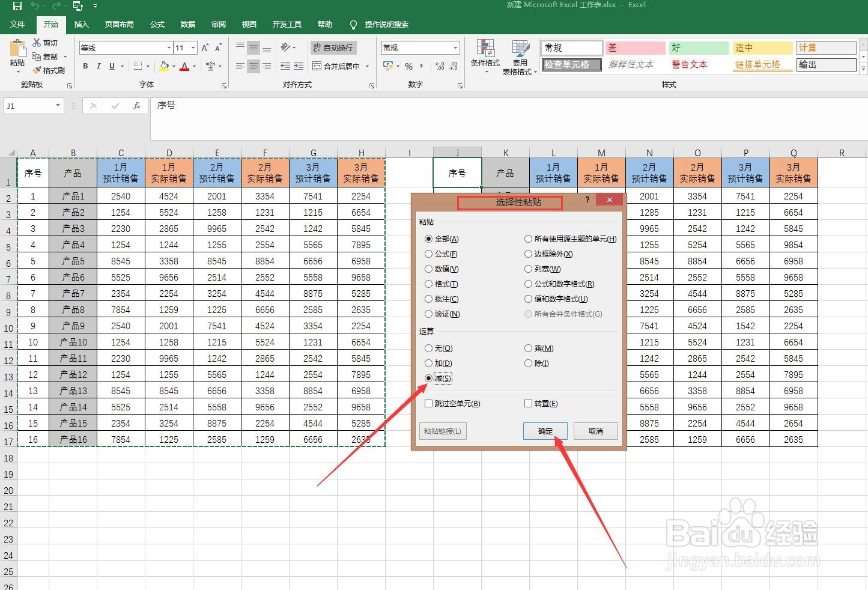Image resolution: width=868 pixels, height=590 pixels.
Task: Expand the cell styles gallery
Action: click(x=863, y=69)
